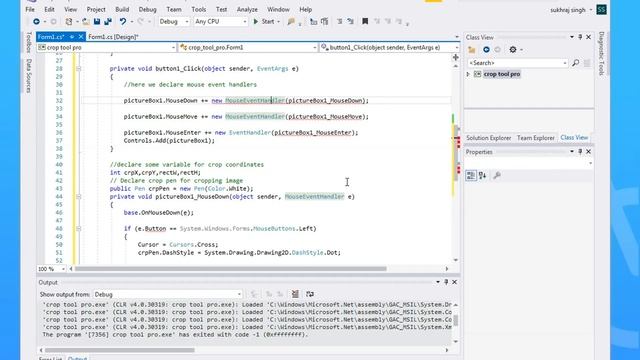Open the Edit menu

click(x=49, y=9)
